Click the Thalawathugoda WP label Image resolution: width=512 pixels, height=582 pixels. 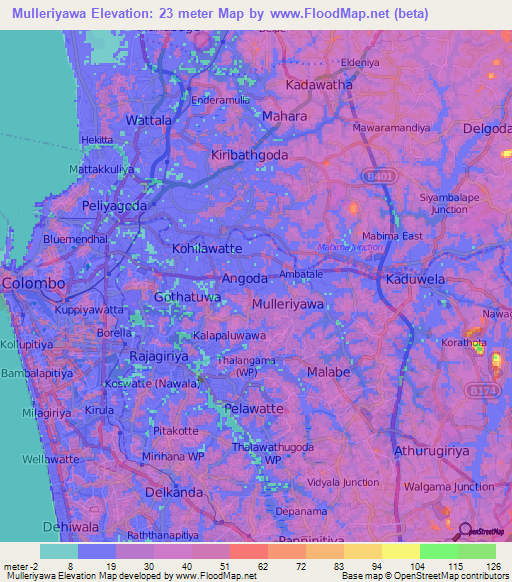pyautogui.click(x=273, y=454)
